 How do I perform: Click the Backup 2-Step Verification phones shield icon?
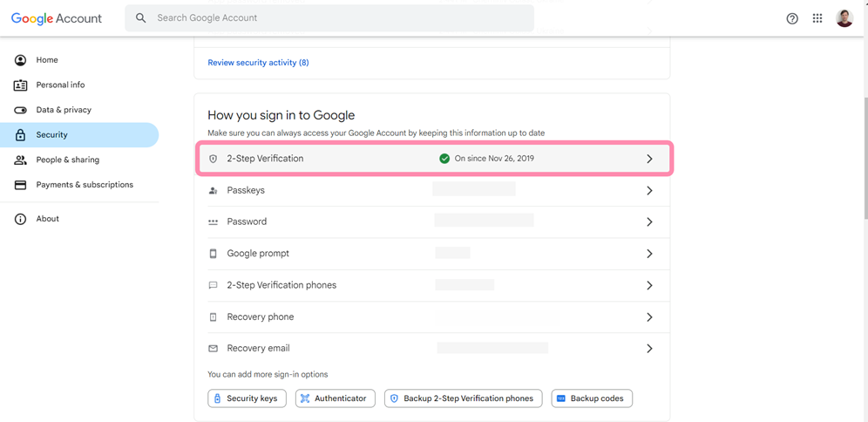point(395,398)
